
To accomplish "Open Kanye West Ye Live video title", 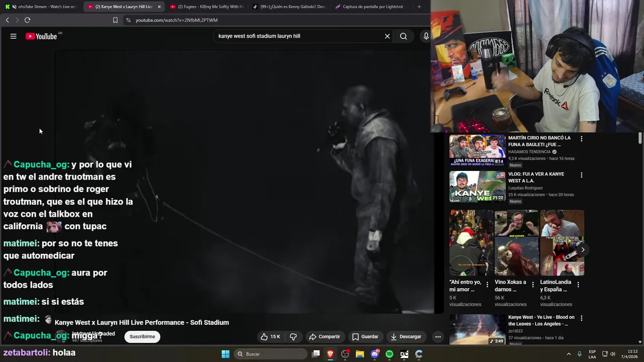I will click(x=541, y=321).
